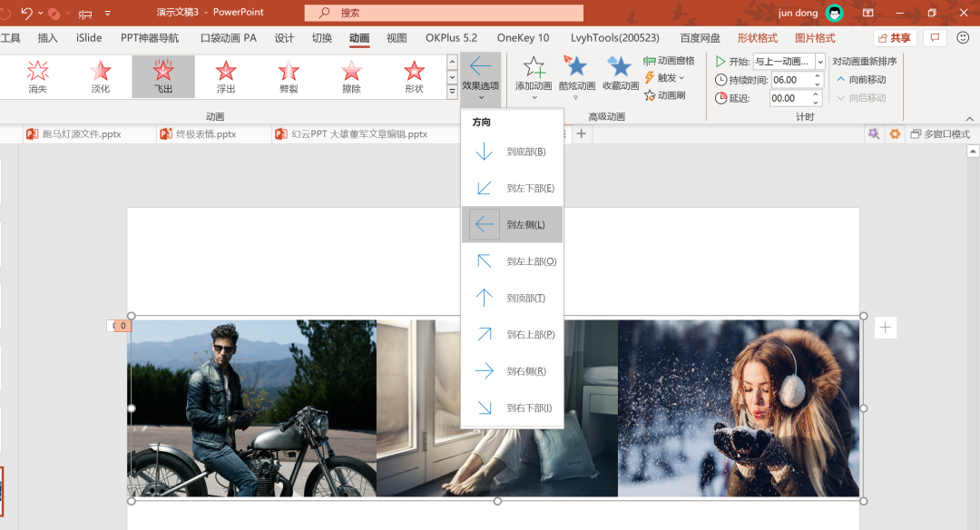This screenshot has width=980, height=530.
Task: Open the 开始 start timing combo box
Action: pyautogui.click(x=789, y=61)
